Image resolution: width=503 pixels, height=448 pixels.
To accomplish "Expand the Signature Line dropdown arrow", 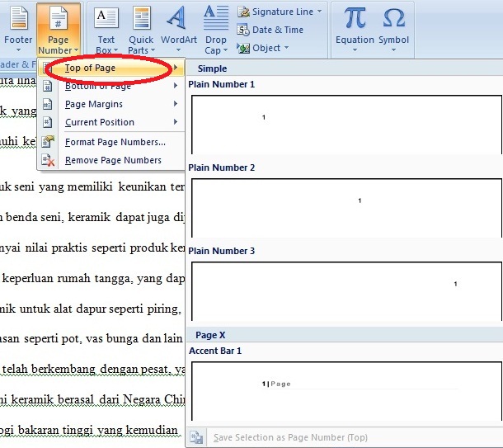I will pyautogui.click(x=319, y=12).
